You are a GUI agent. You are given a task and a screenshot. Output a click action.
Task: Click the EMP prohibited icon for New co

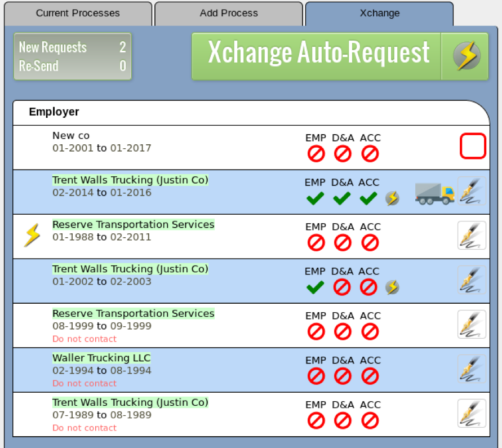click(316, 154)
